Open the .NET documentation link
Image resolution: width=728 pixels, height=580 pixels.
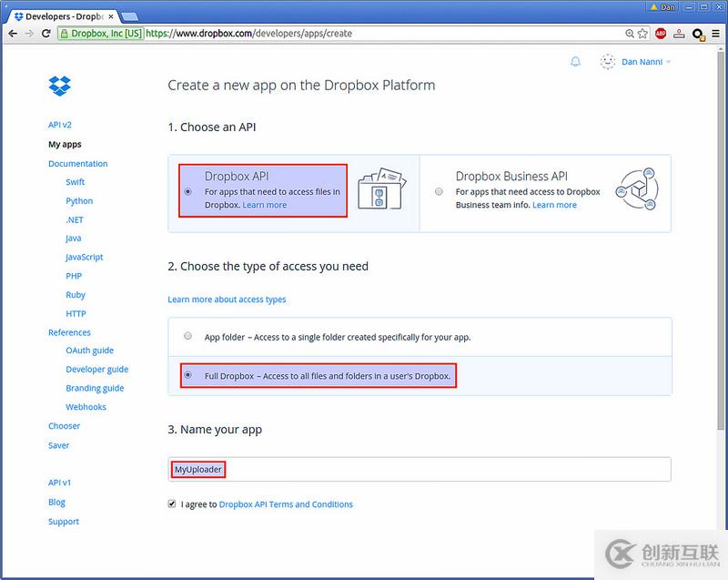coord(75,220)
